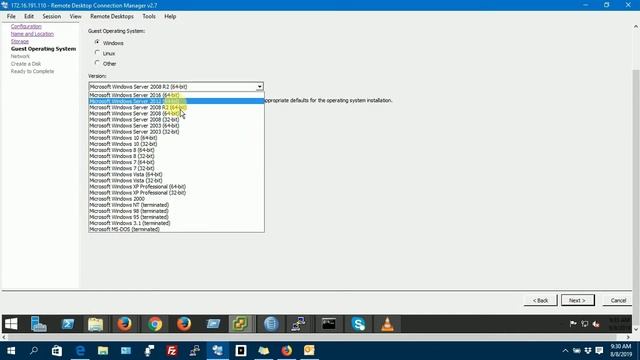The image size is (640, 360).
Task: Open Google Chrome in remote taskbar
Action: pyautogui.click(x=155, y=324)
